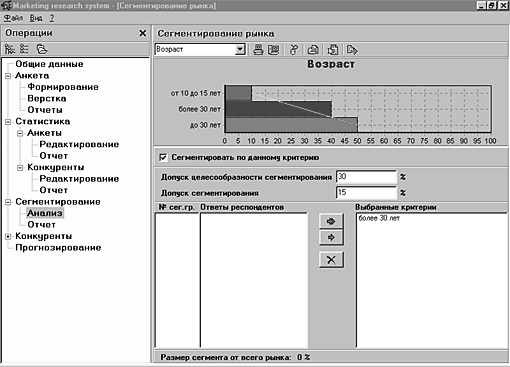Select Отчет under Сегментирование

(x=41, y=225)
